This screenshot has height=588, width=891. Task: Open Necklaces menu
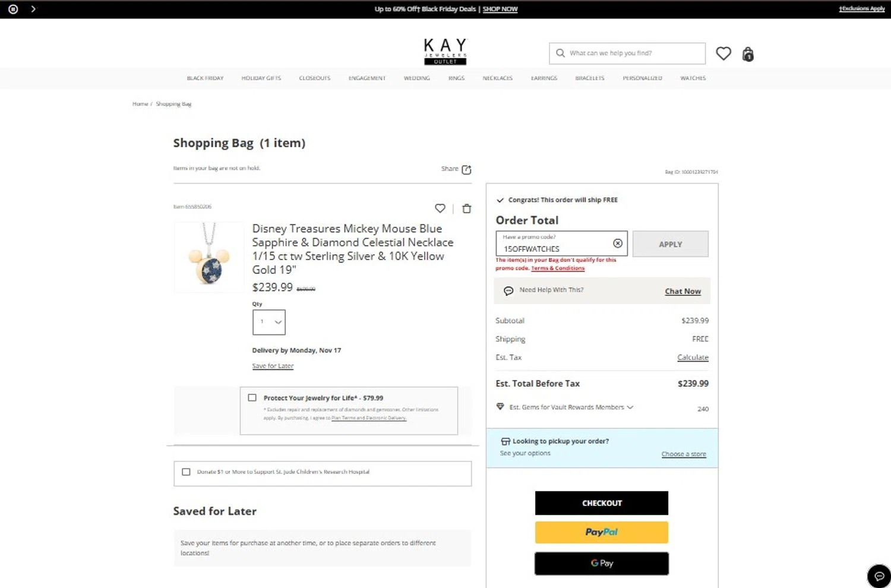[498, 78]
